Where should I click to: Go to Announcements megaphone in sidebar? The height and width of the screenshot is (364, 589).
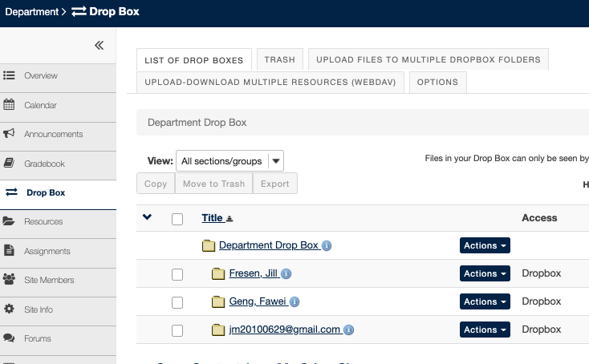pos(53,134)
